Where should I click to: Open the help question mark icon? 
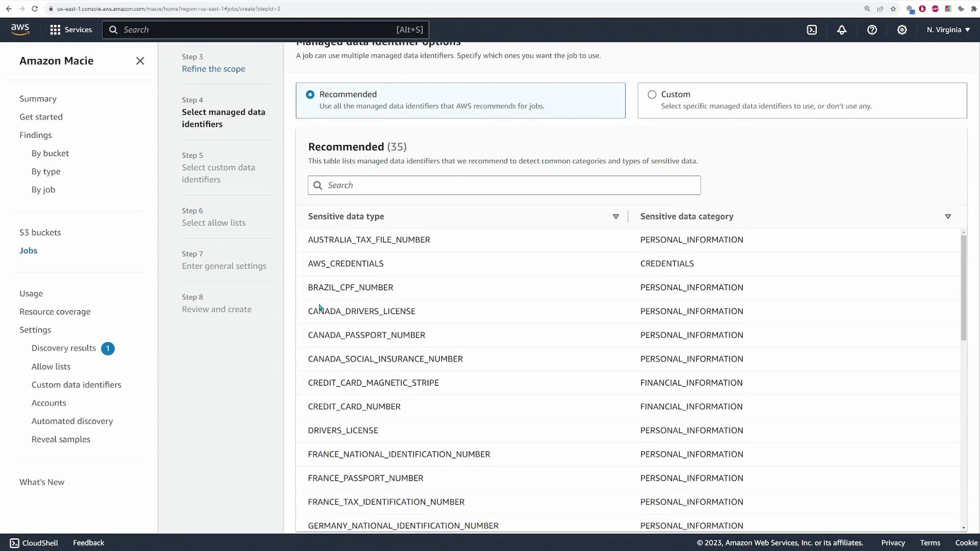(x=872, y=30)
